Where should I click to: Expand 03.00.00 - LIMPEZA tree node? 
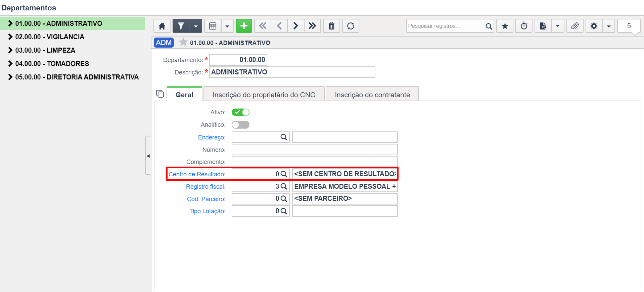(10, 50)
